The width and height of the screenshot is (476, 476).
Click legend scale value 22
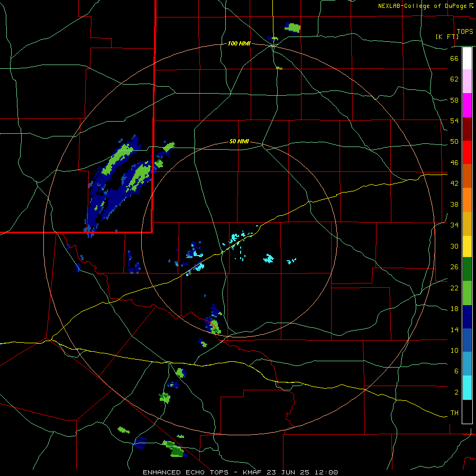[x=454, y=288]
